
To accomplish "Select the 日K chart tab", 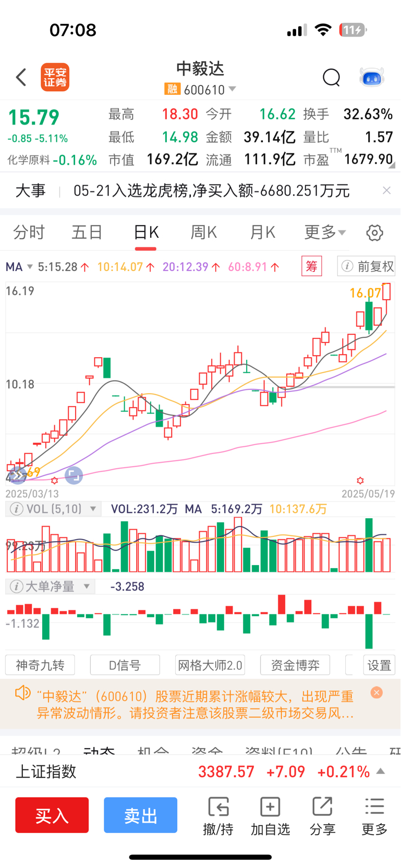I will pos(146,232).
